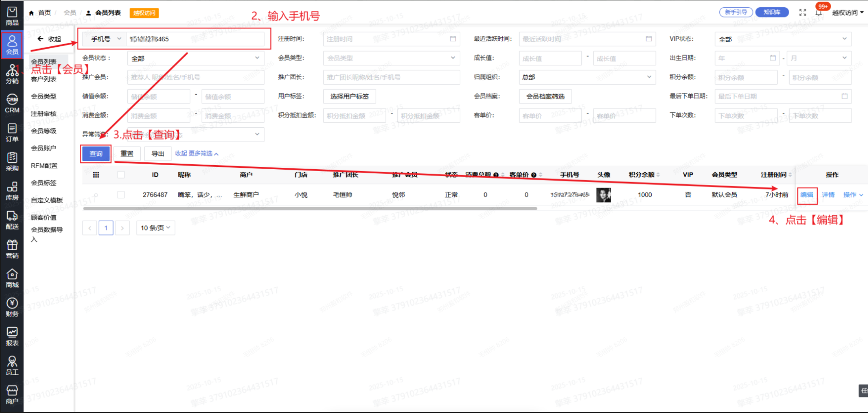Open 会员等级 side menu item
Image resolution: width=868 pixels, height=413 pixels.
[44, 131]
